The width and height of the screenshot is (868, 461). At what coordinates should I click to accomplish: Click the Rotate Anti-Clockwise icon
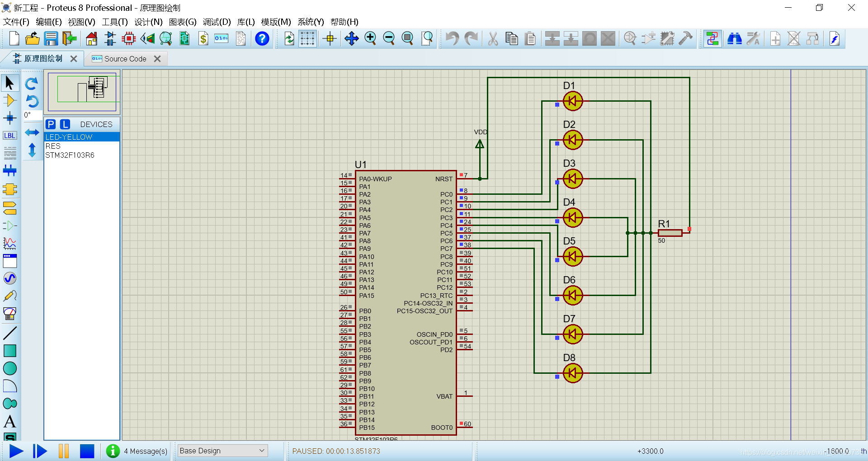point(32,101)
